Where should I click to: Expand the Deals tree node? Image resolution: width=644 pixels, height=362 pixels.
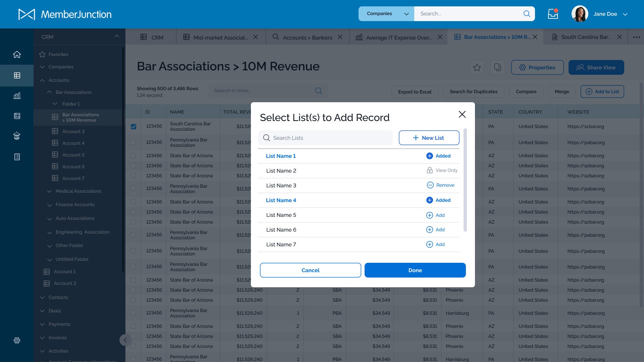pos(42,311)
